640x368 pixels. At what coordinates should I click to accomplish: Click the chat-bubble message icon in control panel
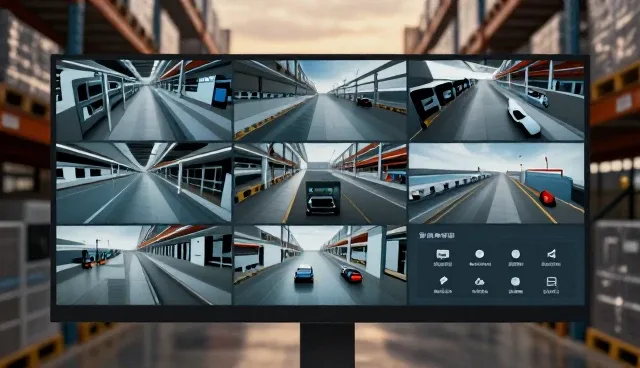[x=442, y=255]
